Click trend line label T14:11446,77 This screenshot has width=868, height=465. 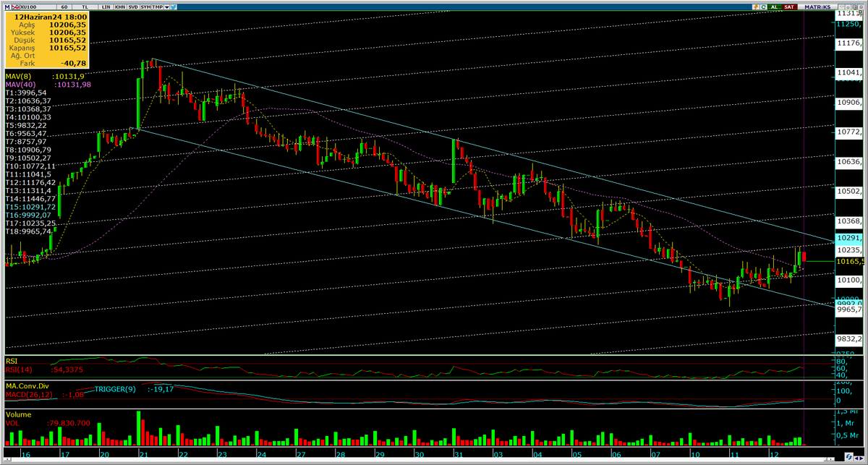[x=30, y=198]
